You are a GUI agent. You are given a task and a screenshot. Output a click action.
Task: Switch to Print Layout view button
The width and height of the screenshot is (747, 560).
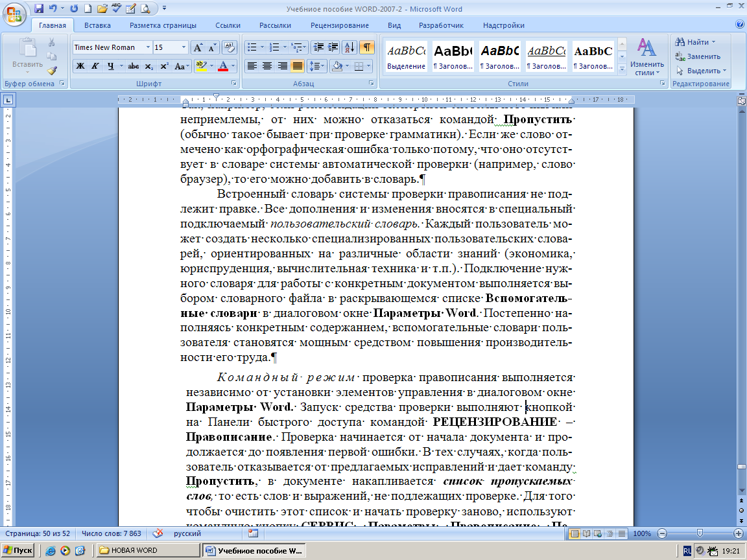tap(575, 534)
